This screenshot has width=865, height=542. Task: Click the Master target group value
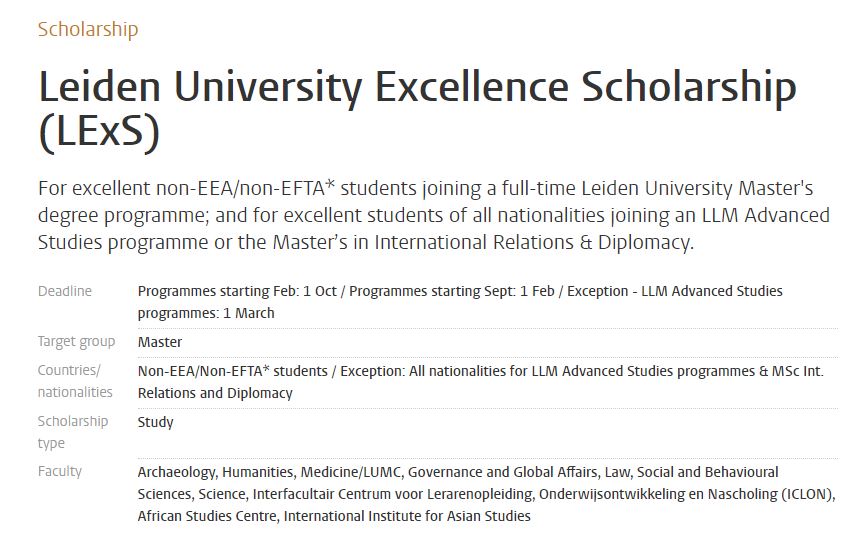(x=160, y=342)
